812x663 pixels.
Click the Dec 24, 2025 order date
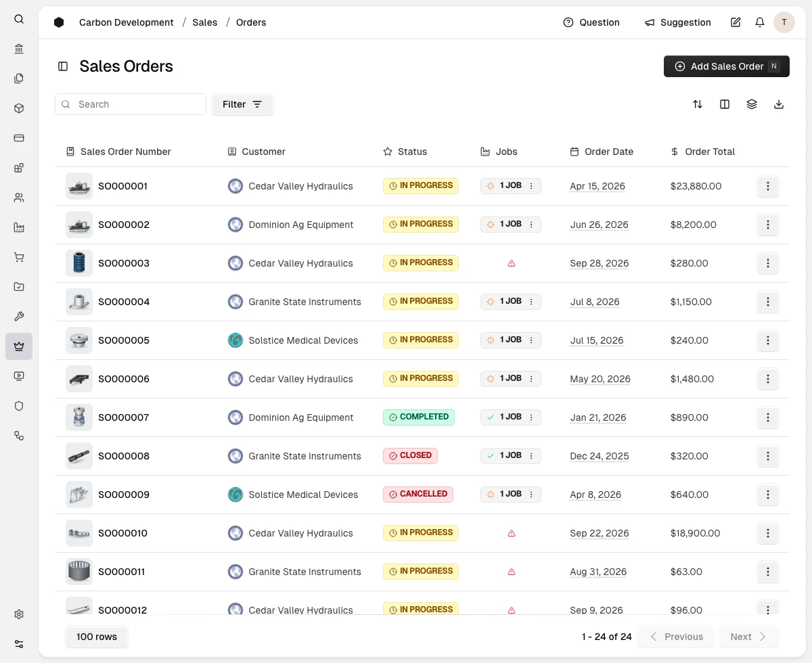600,456
